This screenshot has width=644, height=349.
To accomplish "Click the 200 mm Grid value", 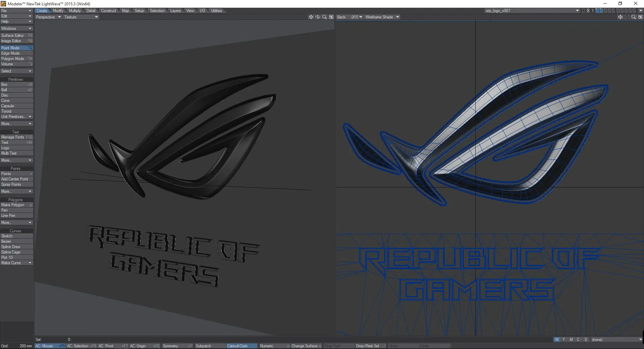I will (26, 346).
